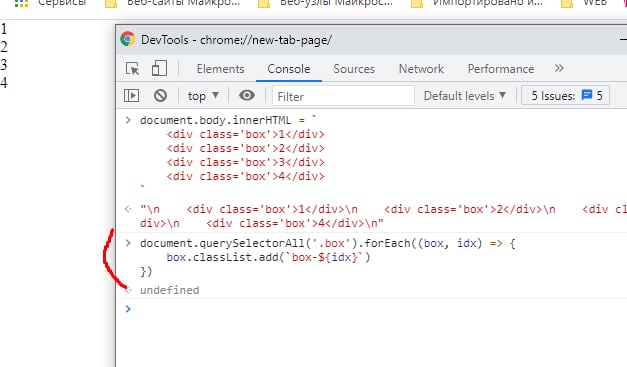Open the WEB bookmarks folder
Viewport: 627px width, 367px height.
[x=585, y=3]
